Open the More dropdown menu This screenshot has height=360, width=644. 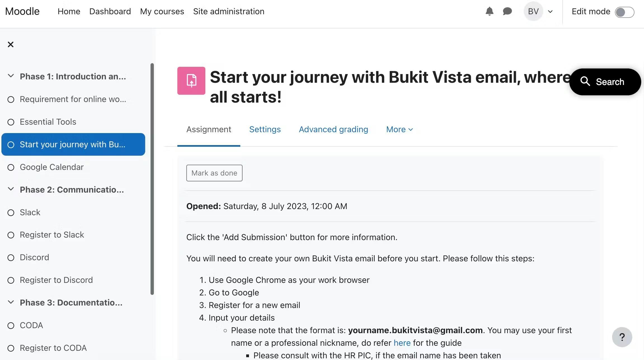pos(399,129)
